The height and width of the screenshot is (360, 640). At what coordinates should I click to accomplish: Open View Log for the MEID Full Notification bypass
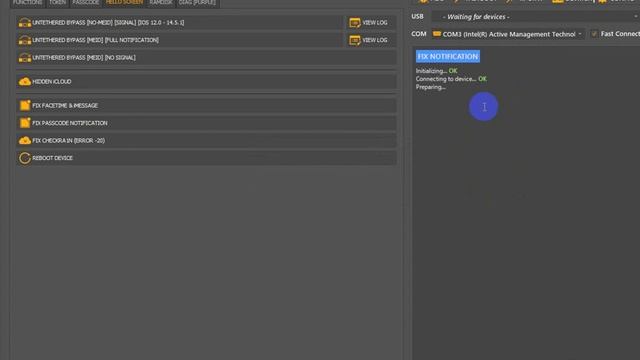[x=370, y=40]
